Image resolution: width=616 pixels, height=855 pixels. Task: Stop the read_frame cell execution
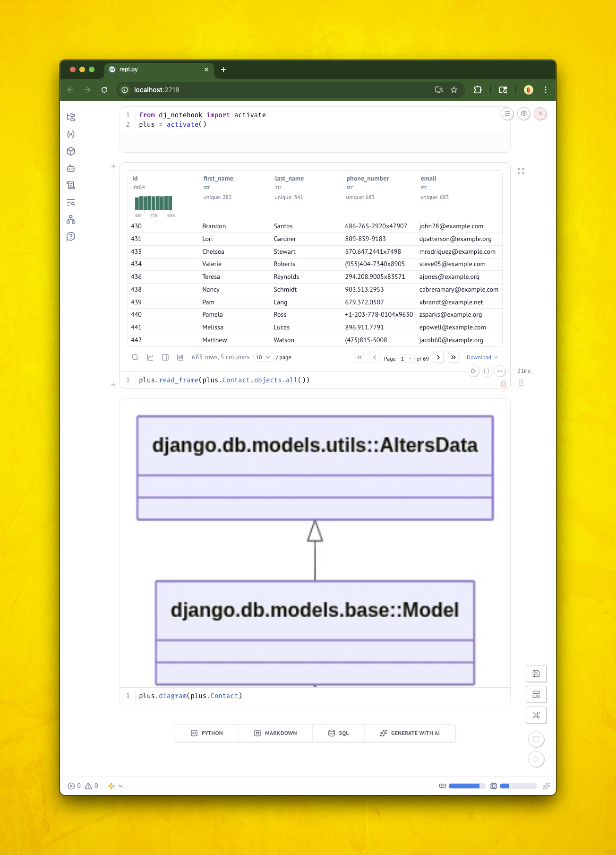(x=487, y=371)
